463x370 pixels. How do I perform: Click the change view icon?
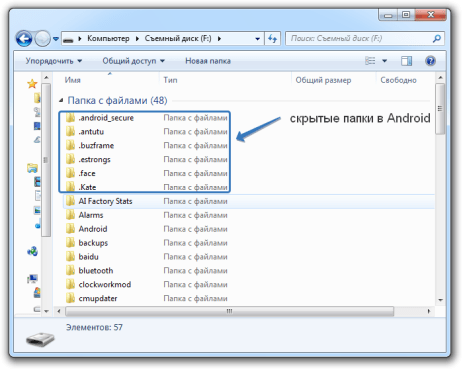(x=370, y=61)
